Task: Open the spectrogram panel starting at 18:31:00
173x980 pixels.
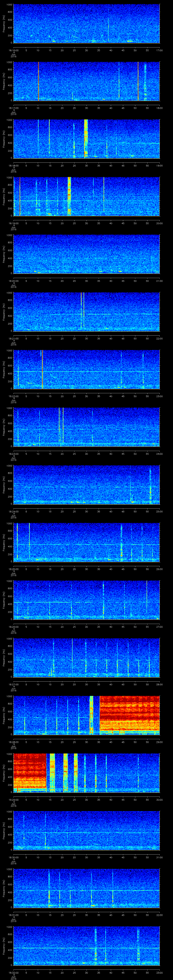Action: [87, 888]
